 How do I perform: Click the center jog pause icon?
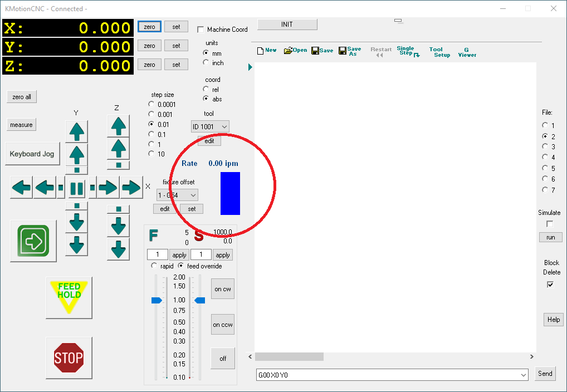(x=77, y=188)
